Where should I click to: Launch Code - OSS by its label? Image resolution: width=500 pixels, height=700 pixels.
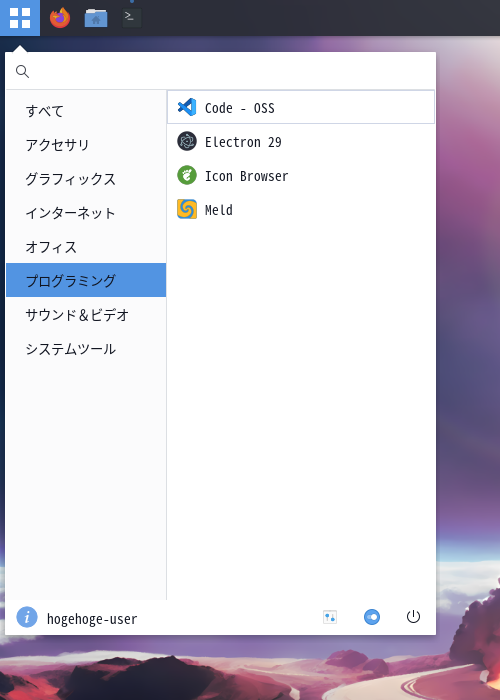pyautogui.click(x=240, y=108)
